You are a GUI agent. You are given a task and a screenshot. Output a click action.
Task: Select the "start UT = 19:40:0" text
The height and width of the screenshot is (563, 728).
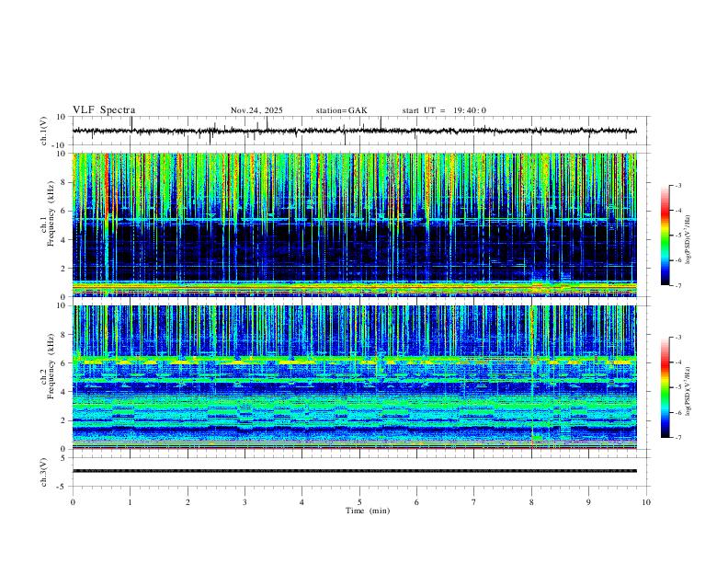[444, 110]
